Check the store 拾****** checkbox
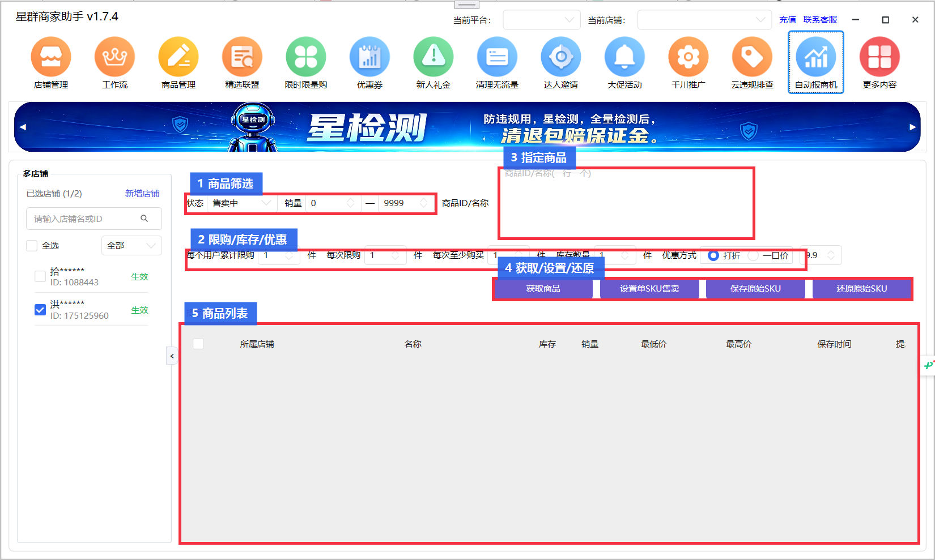This screenshot has width=935, height=560. point(40,276)
